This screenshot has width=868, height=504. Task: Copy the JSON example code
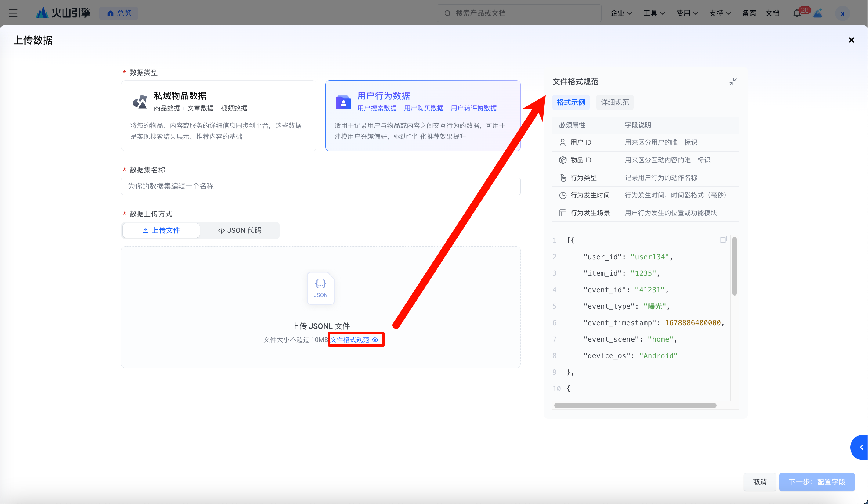pyautogui.click(x=723, y=239)
